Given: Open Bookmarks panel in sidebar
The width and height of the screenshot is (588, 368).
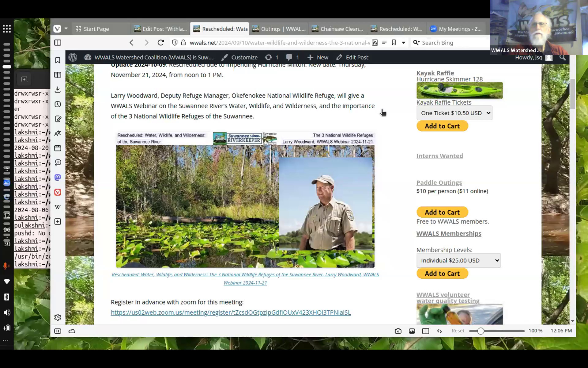Looking at the screenshot, I should [58, 60].
